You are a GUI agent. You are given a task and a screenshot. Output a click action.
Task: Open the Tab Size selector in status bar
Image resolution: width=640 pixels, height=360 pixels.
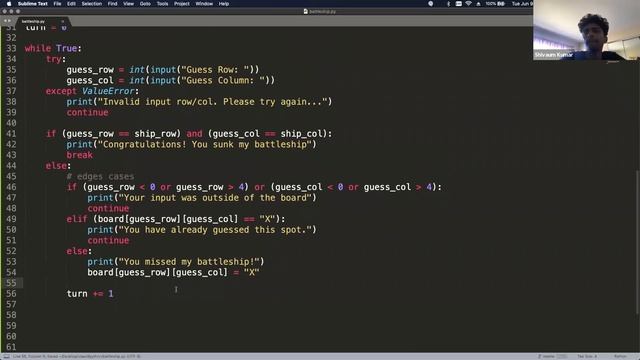point(587,356)
